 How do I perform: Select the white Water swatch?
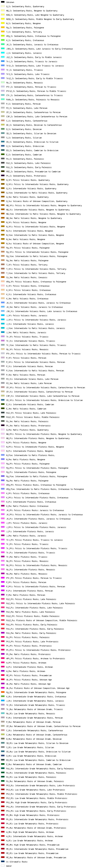3,866
